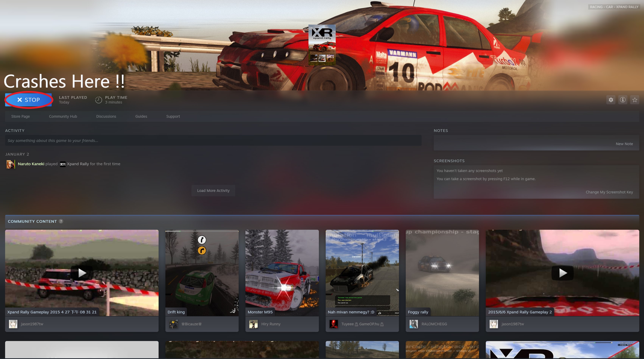Click Hiry Runny's avatar icon

point(253,324)
